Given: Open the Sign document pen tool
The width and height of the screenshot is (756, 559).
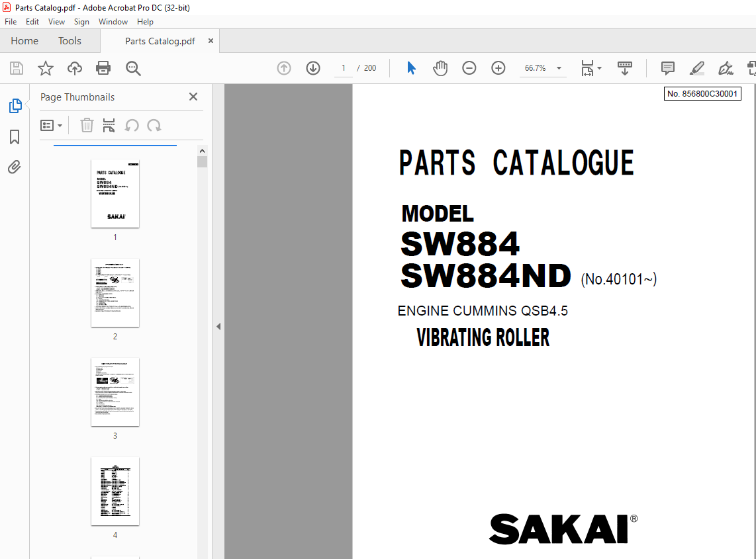Looking at the screenshot, I should tap(726, 68).
